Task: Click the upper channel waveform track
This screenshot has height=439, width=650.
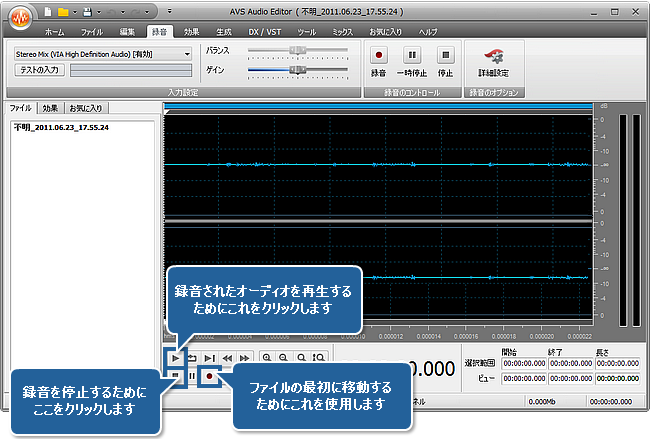Action: (x=378, y=165)
